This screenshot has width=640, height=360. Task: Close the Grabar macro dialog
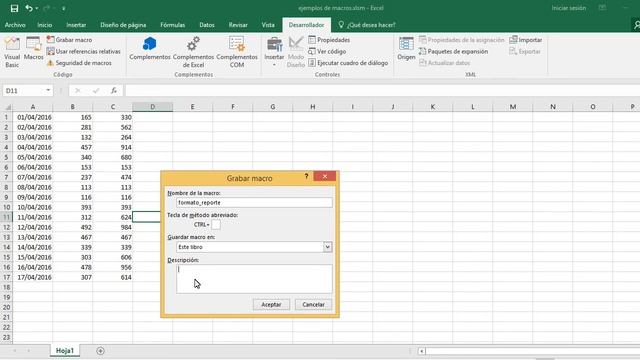(x=325, y=176)
